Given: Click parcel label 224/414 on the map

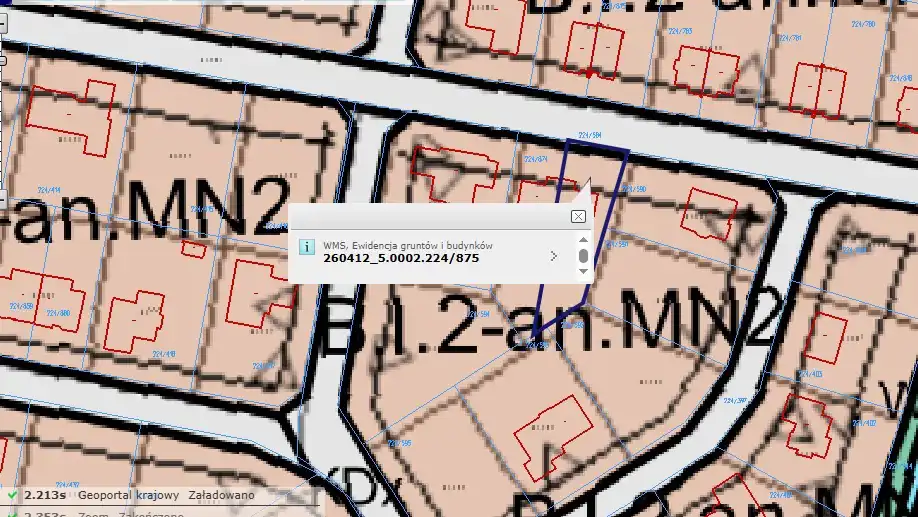Looking at the screenshot, I should click(x=48, y=189).
